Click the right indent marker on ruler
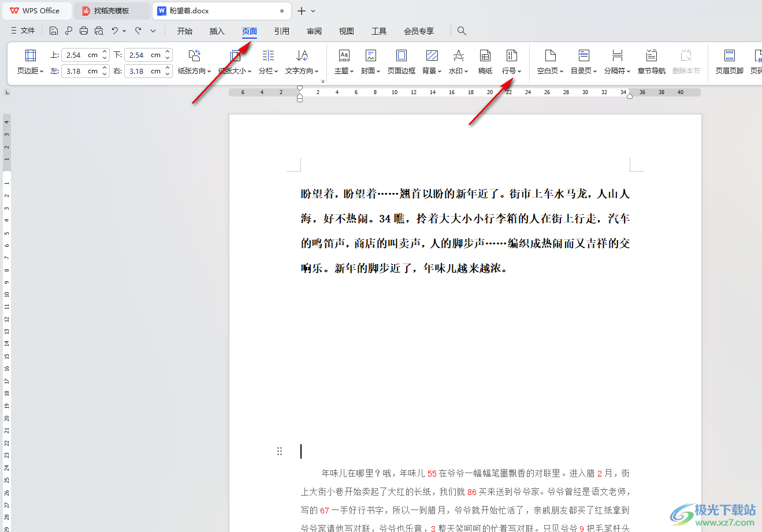Image resolution: width=762 pixels, height=532 pixels. click(x=630, y=96)
